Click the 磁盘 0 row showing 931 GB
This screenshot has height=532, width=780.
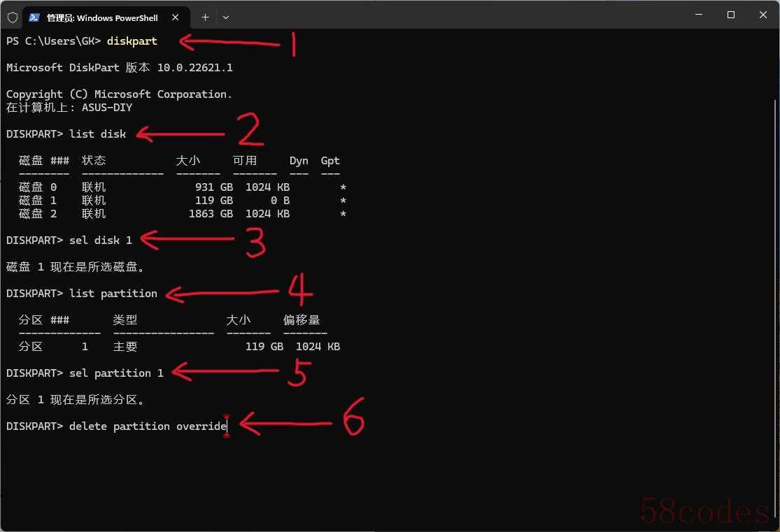tap(182, 187)
